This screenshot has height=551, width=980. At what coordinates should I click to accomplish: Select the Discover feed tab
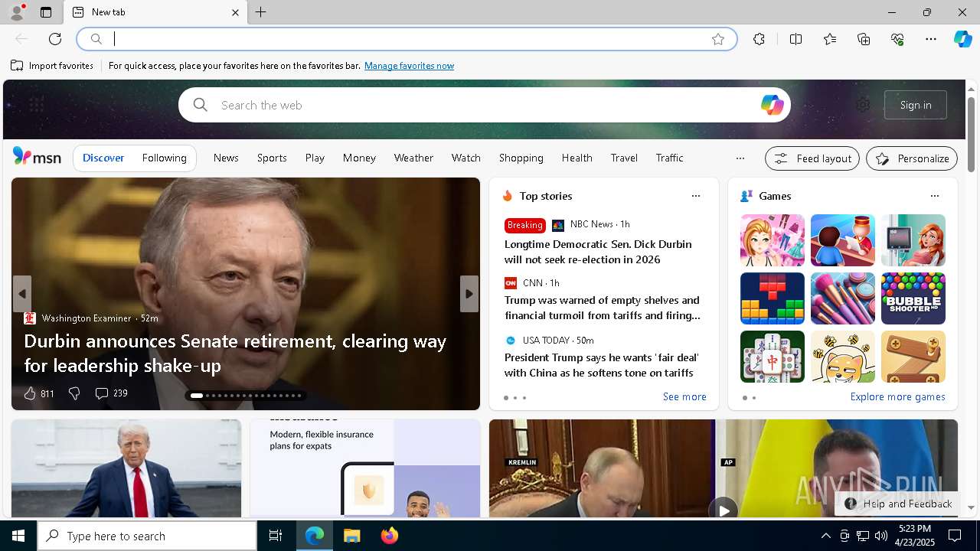click(103, 158)
